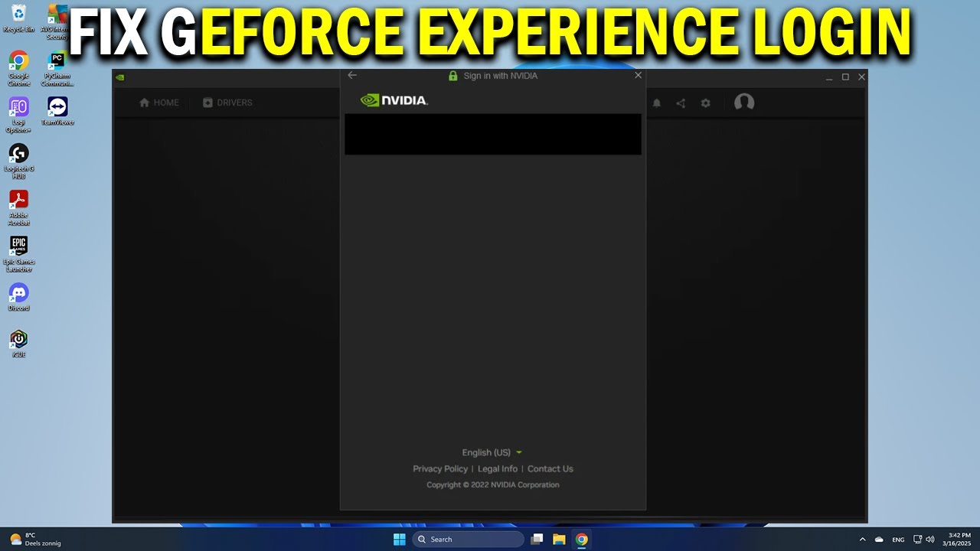Open the Windows Start menu
The height and width of the screenshot is (551, 980).
399,540
